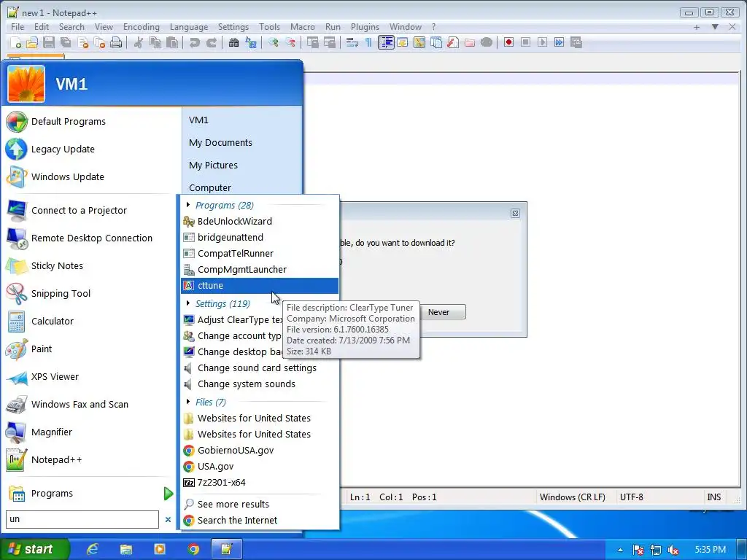Open the Language menu
The image size is (747, 560).
(189, 27)
